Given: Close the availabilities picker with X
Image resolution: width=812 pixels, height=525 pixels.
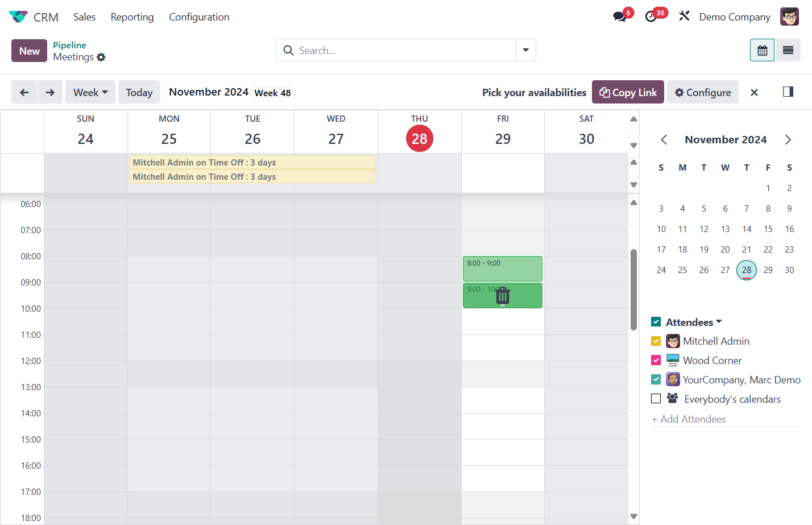Looking at the screenshot, I should tap(754, 92).
